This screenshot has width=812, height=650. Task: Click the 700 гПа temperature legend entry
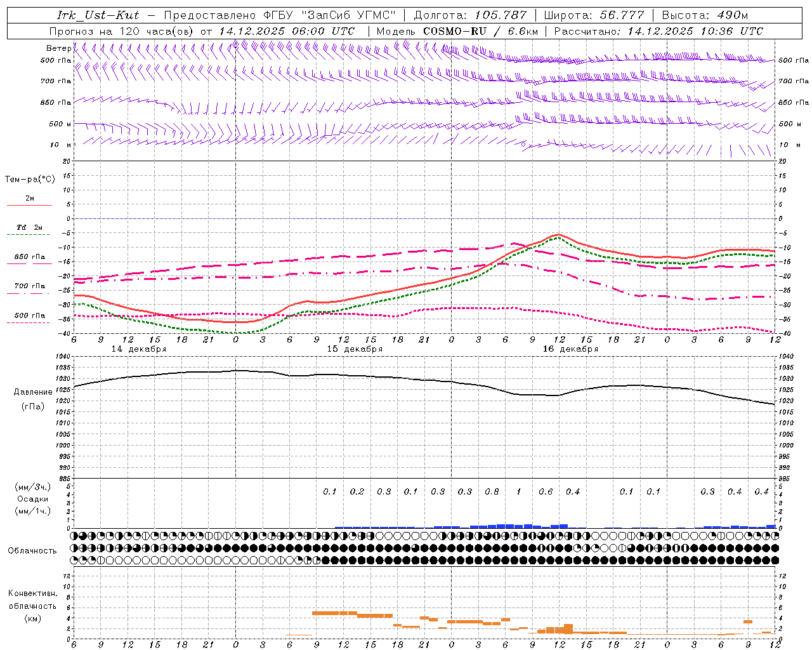coord(30,286)
